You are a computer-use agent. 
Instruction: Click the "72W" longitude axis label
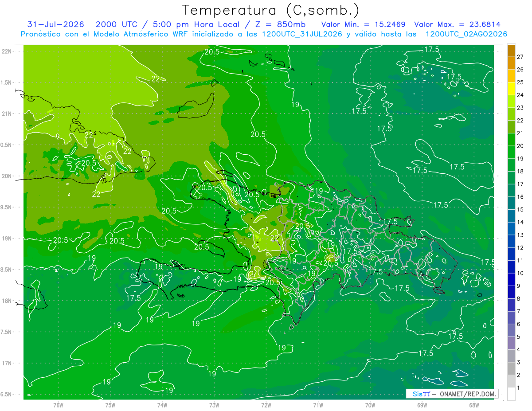266,405
